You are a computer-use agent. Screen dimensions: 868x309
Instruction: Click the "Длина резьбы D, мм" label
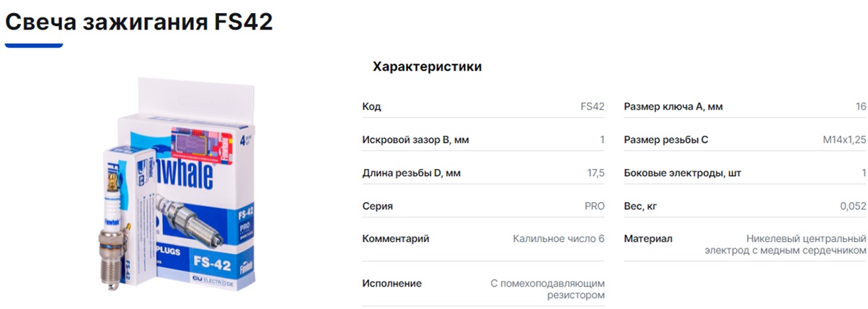411,173
